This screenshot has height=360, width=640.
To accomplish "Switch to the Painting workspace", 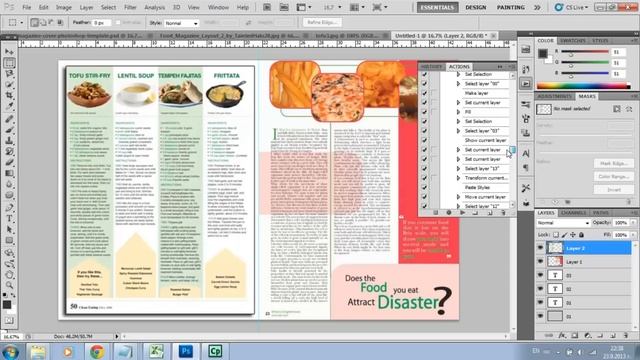I will pyautogui.click(x=511, y=7).
